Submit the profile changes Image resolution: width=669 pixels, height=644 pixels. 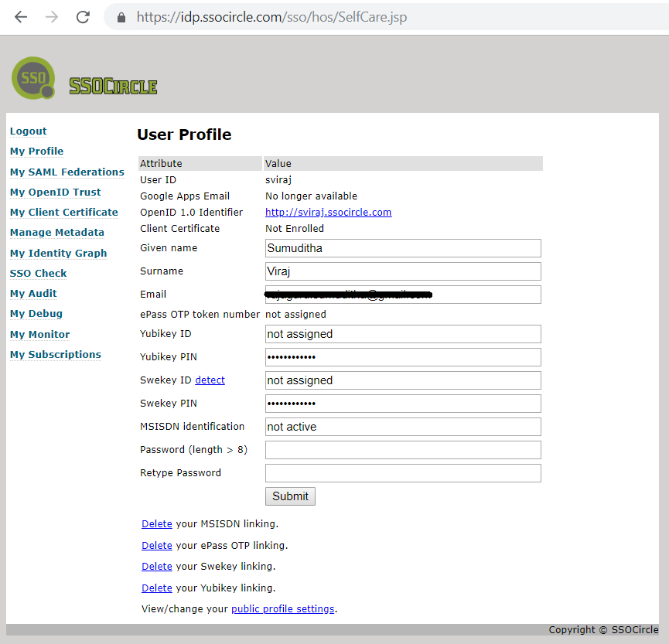point(290,496)
